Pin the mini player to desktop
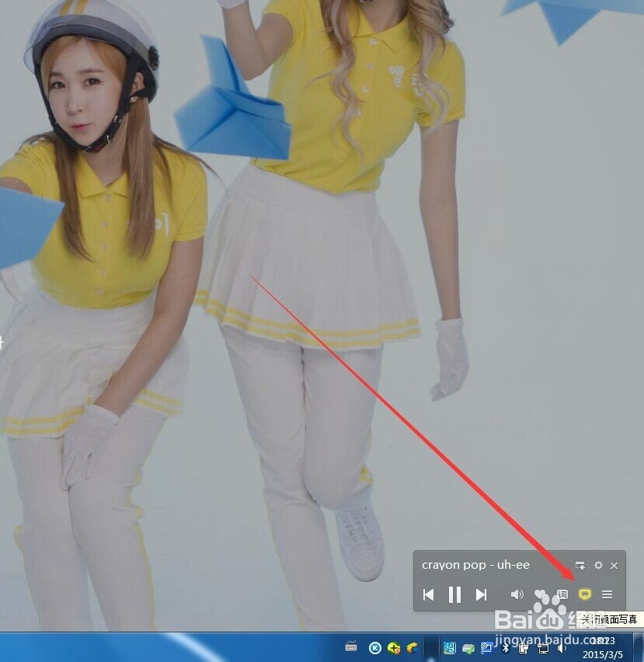 click(580, 566)
